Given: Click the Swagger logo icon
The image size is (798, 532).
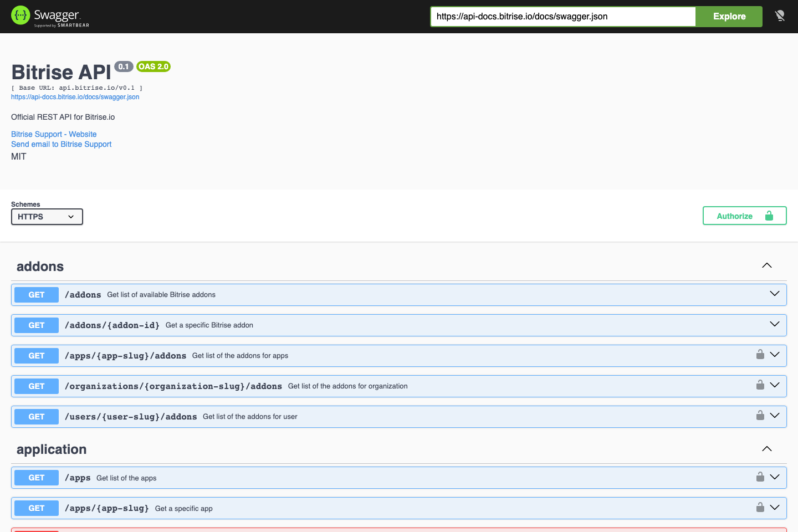Looking at the screenshot, I should (x=21, y=15).
